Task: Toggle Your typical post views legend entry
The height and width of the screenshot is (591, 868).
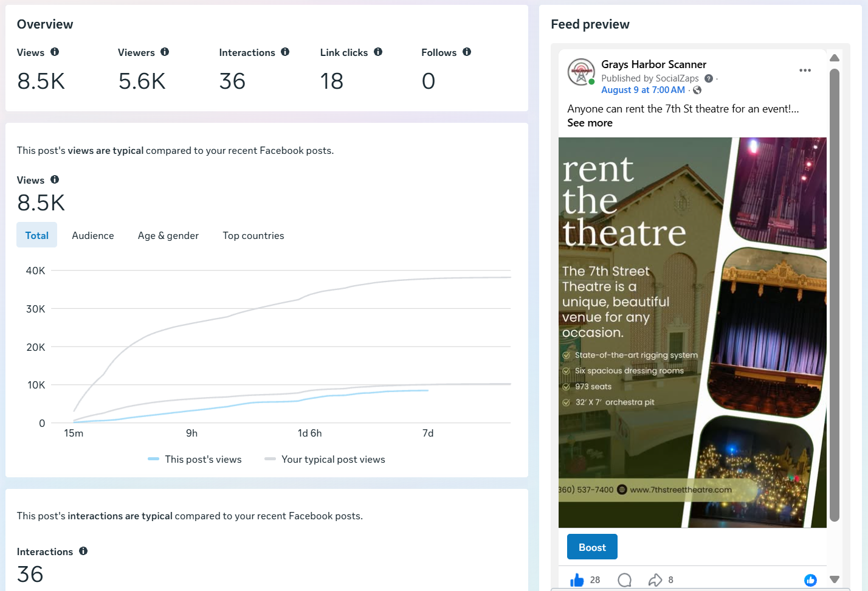Action: click(x=325, y=459)
